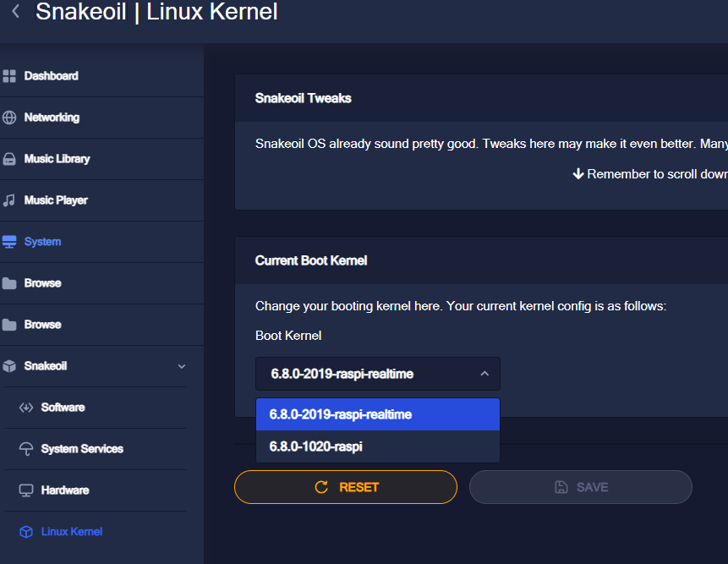The width and height of the screenshot is (728, 564).
Task: Click the Dashboard grid icon
Action: (9, 76)
